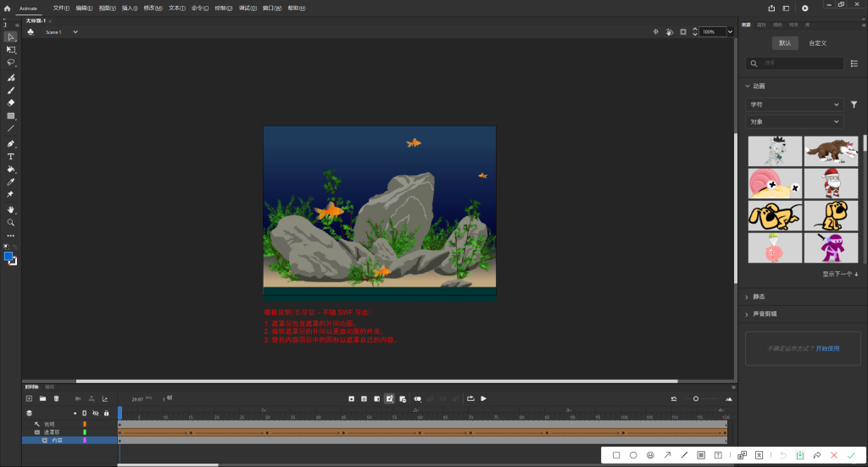This screenshot has height=467, width=868.
Task: Click the 开始使用 link
Action: [x=827, y=348]
